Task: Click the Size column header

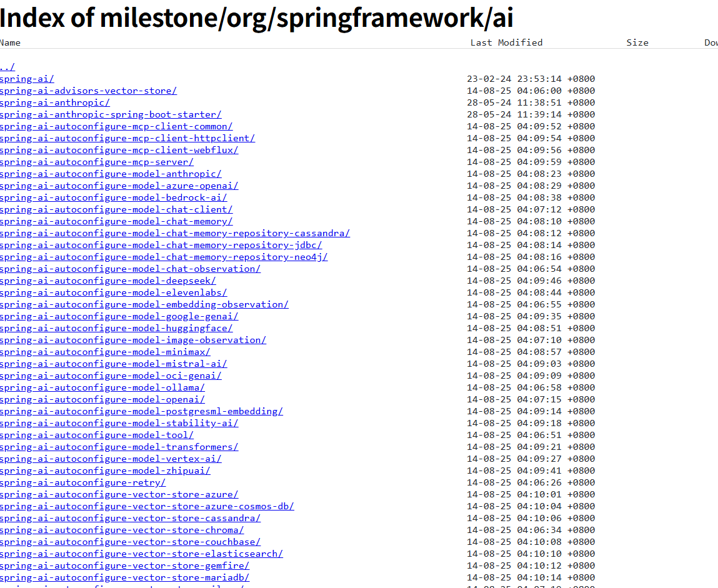Action: click(x=637, y=43)
